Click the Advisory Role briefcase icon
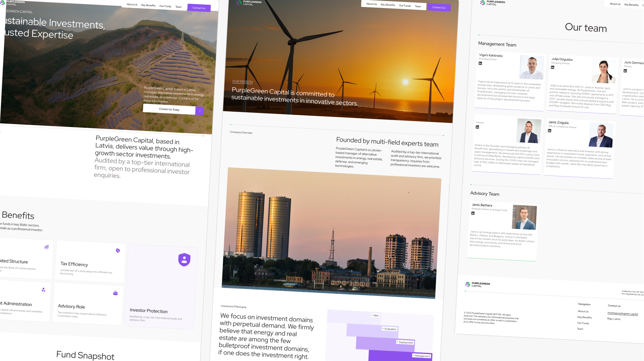 coord(115,293)
